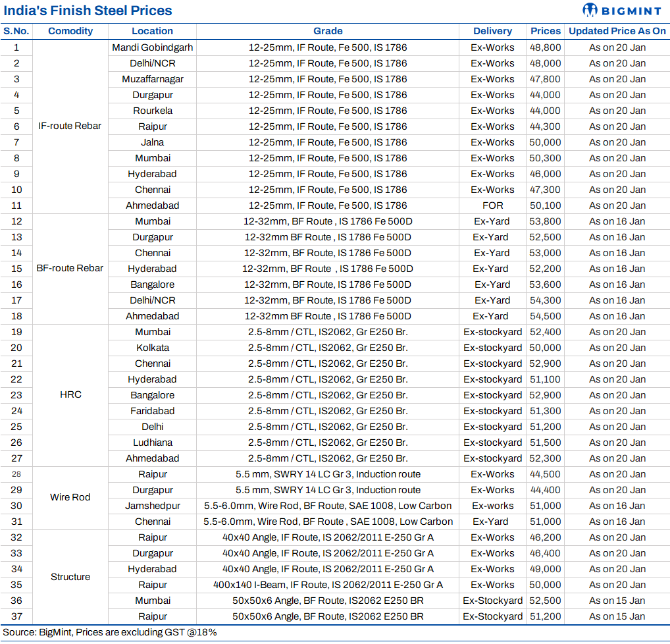This screenshot has height=644, width=670.
Task: Click the 54,500 price cell
Action: point(546,316)
